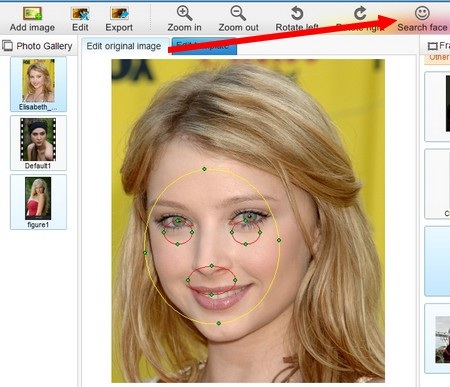Switch to Edit original image tab
The height and width of the screenshot is (387, 450).
124,46
